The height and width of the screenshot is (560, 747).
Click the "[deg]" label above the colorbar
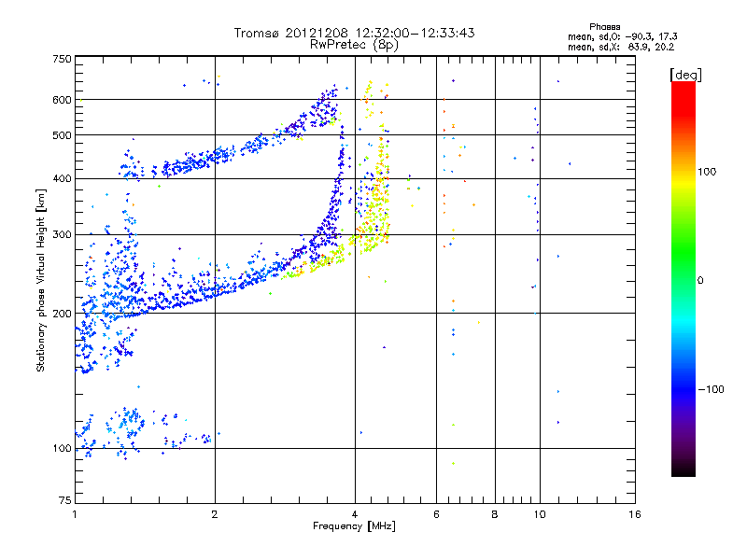(684, 74)
